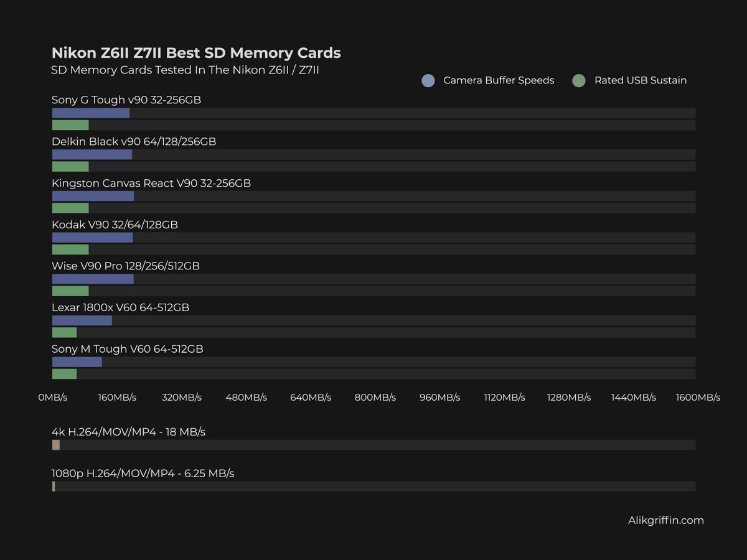The width and height of the screenshot is (747, 560).
Task: Click the green sustain bar for Lexar 1800x
Action: (x=65, y=332)
